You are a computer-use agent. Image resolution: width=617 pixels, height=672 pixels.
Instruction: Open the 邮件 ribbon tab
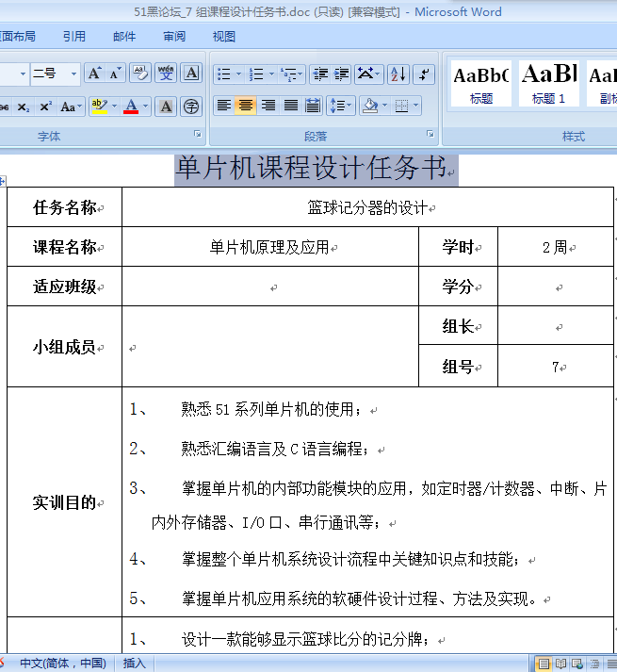pos(124,37)
